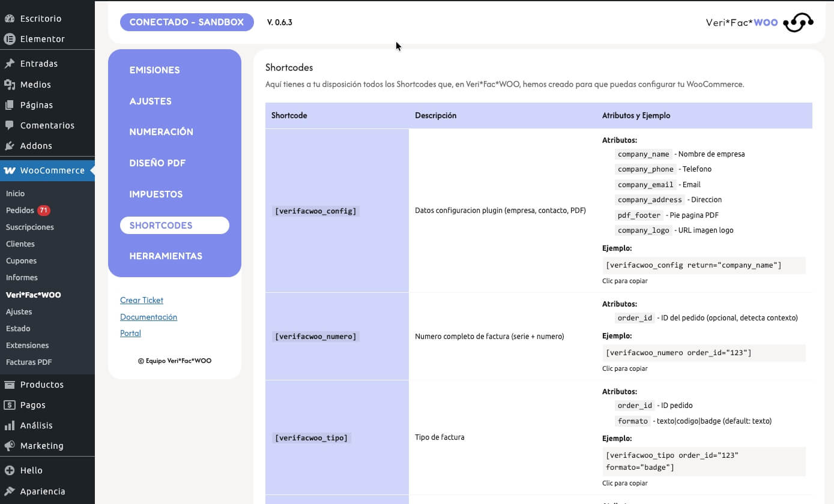Screen dimensions: 834x504
Task: Click the Conectado - Sandbox status button
Action: (187, 22)
